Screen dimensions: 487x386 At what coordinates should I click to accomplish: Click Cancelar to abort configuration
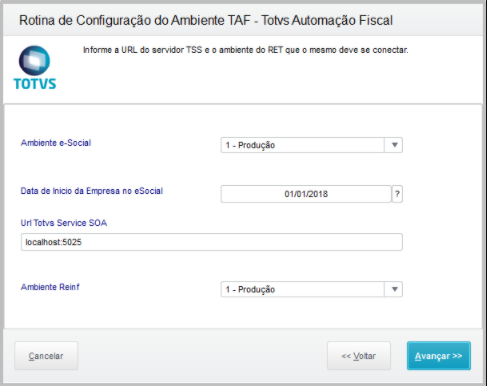click(x=46, y=356)
